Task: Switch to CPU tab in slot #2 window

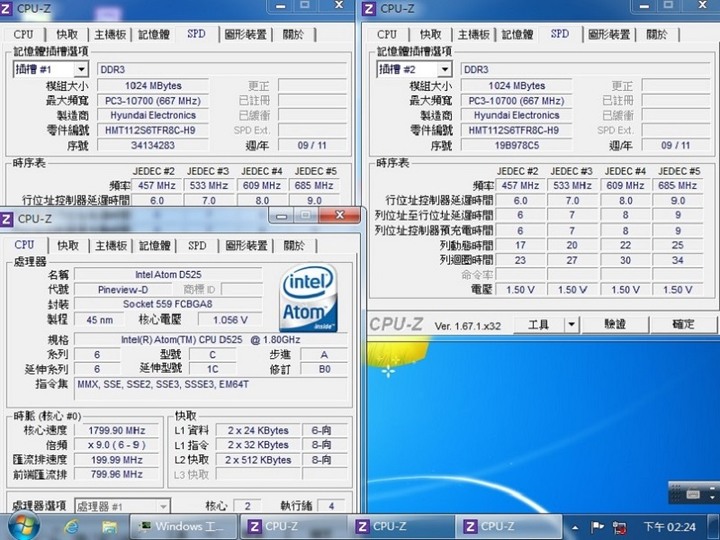Action: point(387,34)
